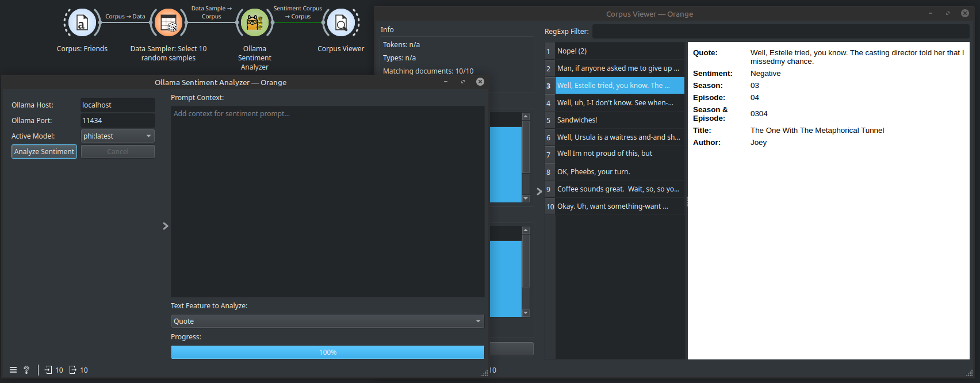
Task: Open the hamburger menu in Ollama window status bar
Action: pos(13,370)
